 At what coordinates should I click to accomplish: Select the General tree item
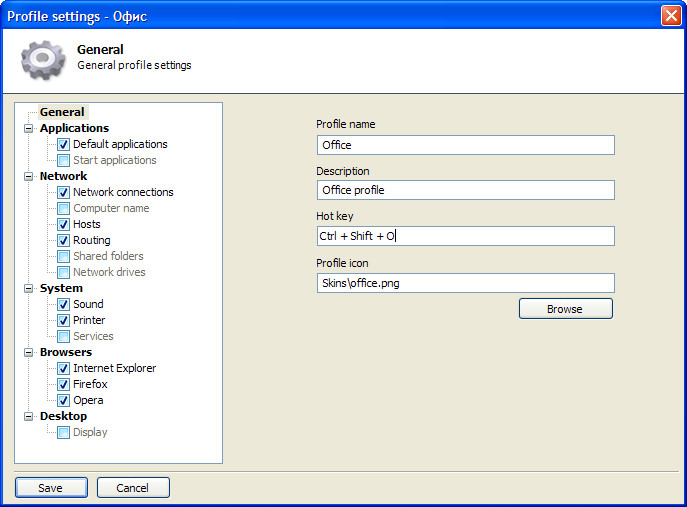(62, 112)
